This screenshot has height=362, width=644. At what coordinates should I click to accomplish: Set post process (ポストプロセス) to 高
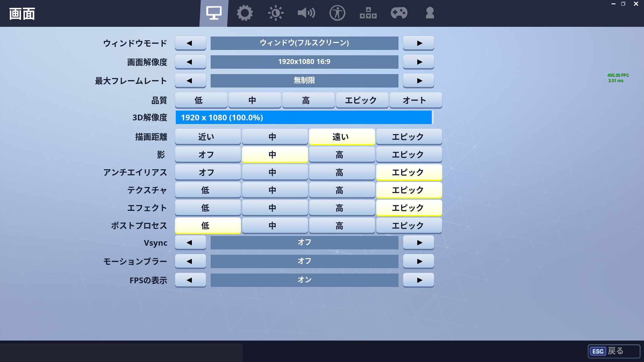pyautogui.click(x=341, y=226)
